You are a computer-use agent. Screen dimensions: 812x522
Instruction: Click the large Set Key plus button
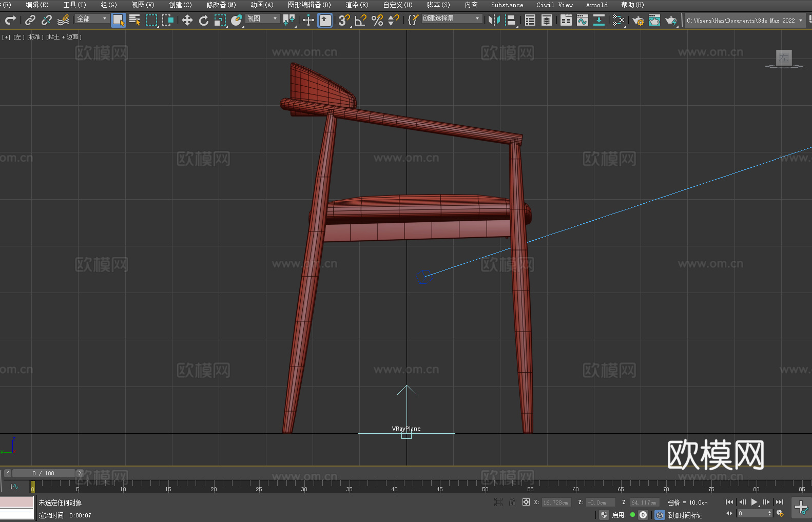(801, 508)
